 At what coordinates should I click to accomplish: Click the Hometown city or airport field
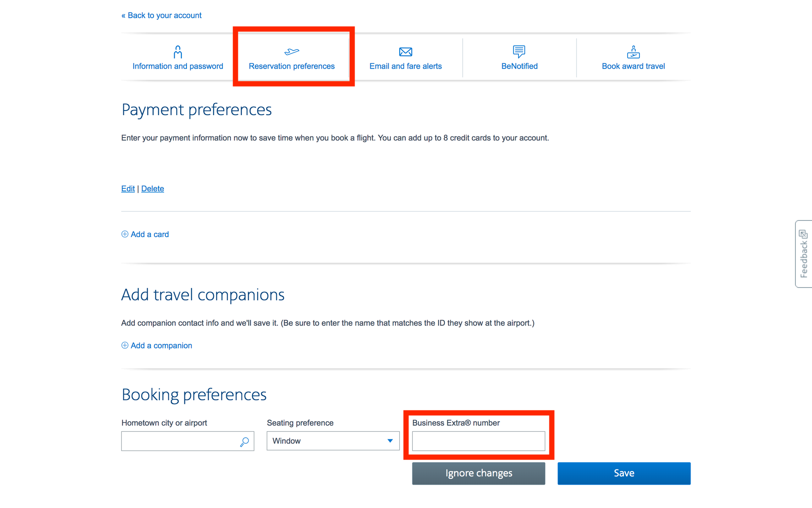point(182,441)
